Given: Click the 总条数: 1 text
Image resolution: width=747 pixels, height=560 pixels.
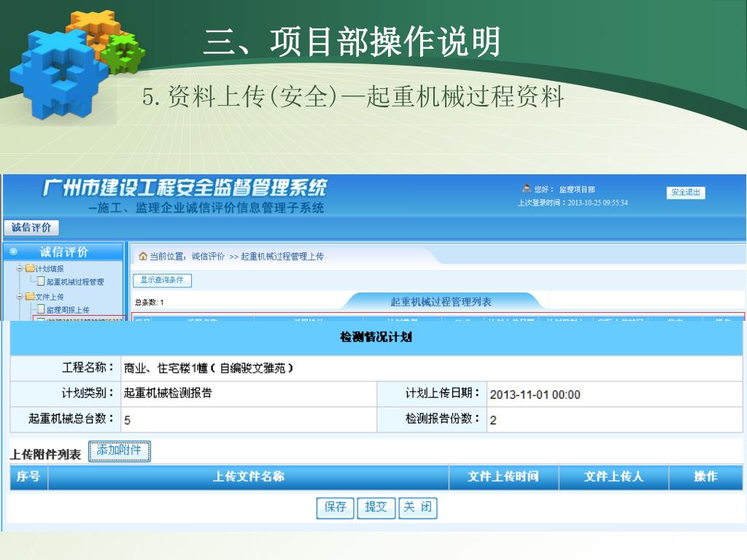Looking at the screenshot, I should tap(149, 303).
